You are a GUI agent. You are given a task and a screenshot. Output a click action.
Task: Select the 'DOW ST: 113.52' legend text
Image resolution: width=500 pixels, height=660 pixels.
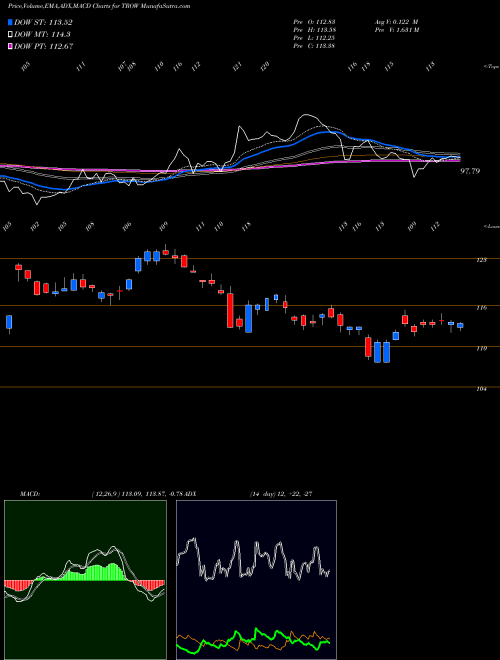click(x=43, y=22)
